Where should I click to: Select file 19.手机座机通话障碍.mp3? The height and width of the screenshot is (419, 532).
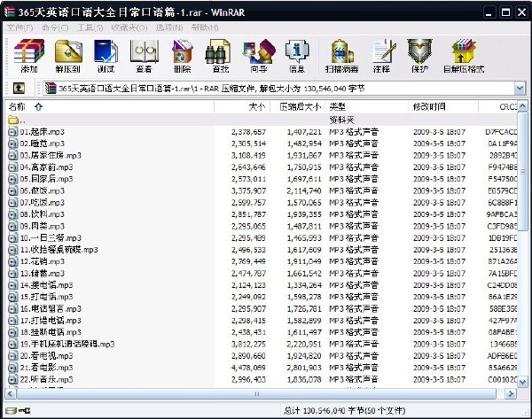[67, 344]
